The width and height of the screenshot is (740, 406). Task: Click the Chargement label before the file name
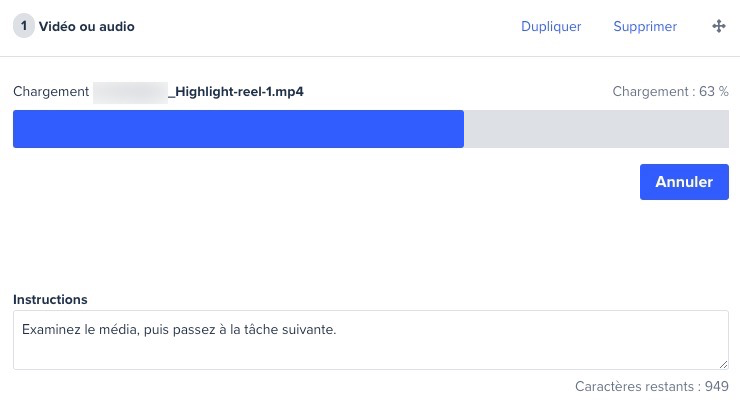[51, 92]
